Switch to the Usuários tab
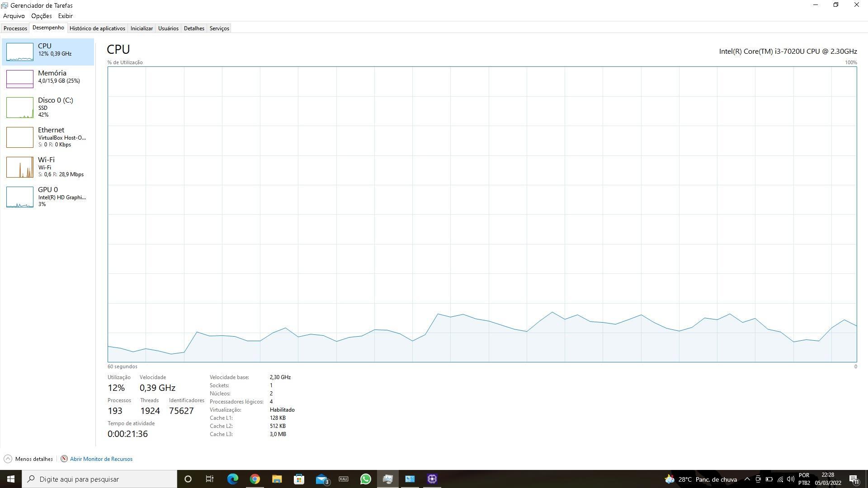The image size is (868, 488). point(168,28)
